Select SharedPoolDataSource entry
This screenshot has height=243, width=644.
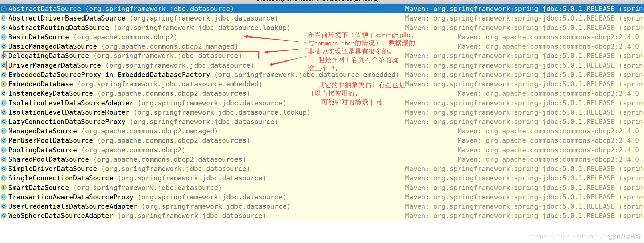point(322,159)
